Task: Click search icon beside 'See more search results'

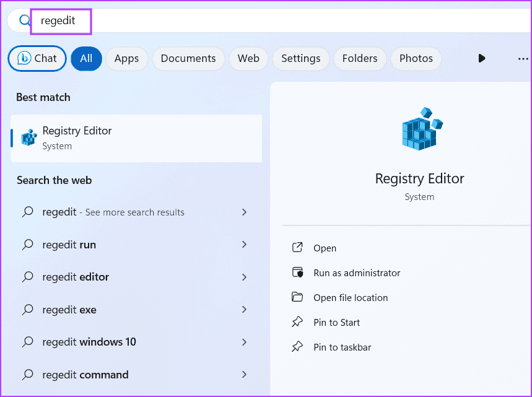Action: click(x=27, y=212)
